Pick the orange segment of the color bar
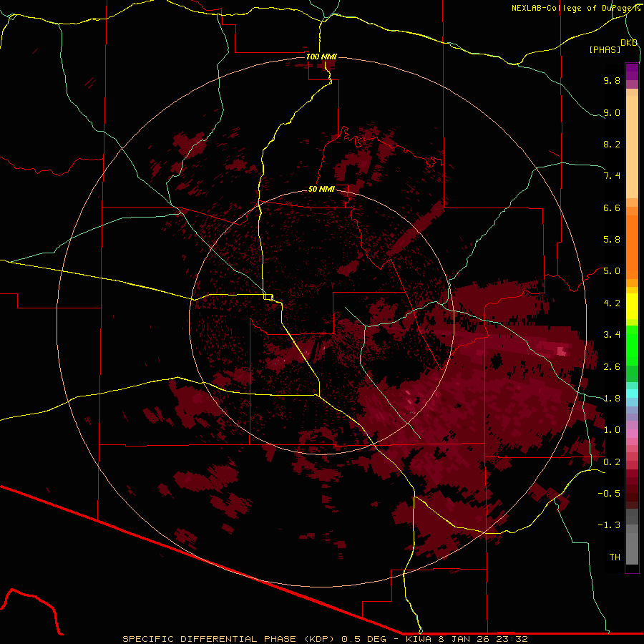Screen dimensions: 644x644 [x=632, y=248]
